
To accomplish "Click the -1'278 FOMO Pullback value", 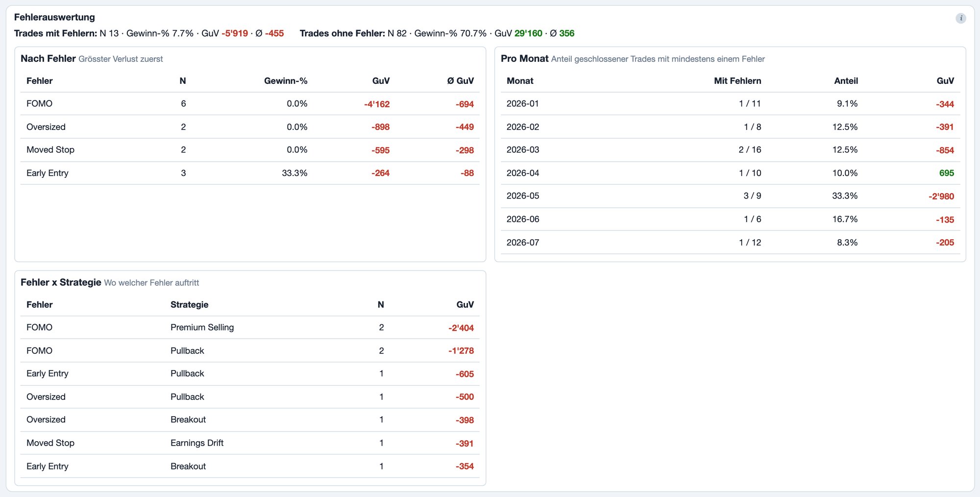I will pos(461,351).
